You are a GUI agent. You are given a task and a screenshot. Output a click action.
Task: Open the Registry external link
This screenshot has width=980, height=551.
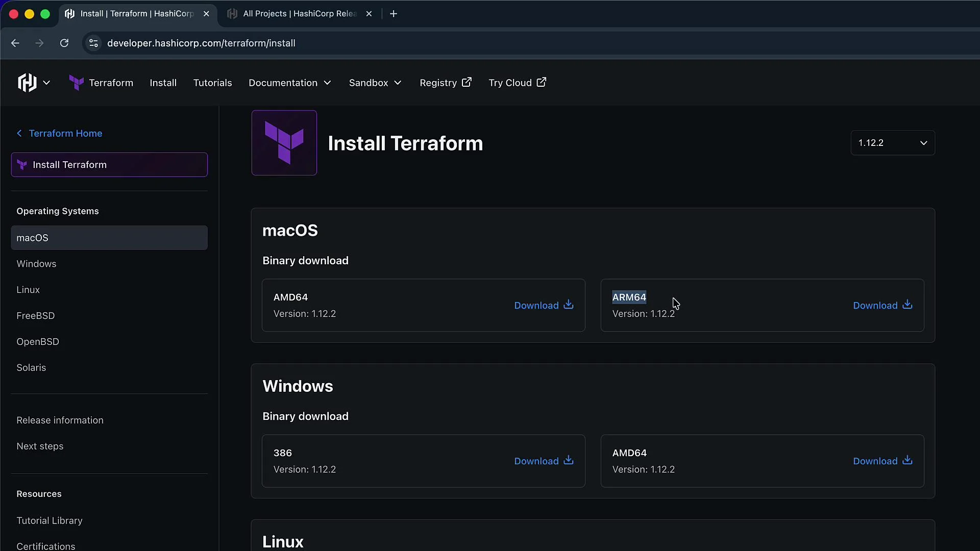445,83
